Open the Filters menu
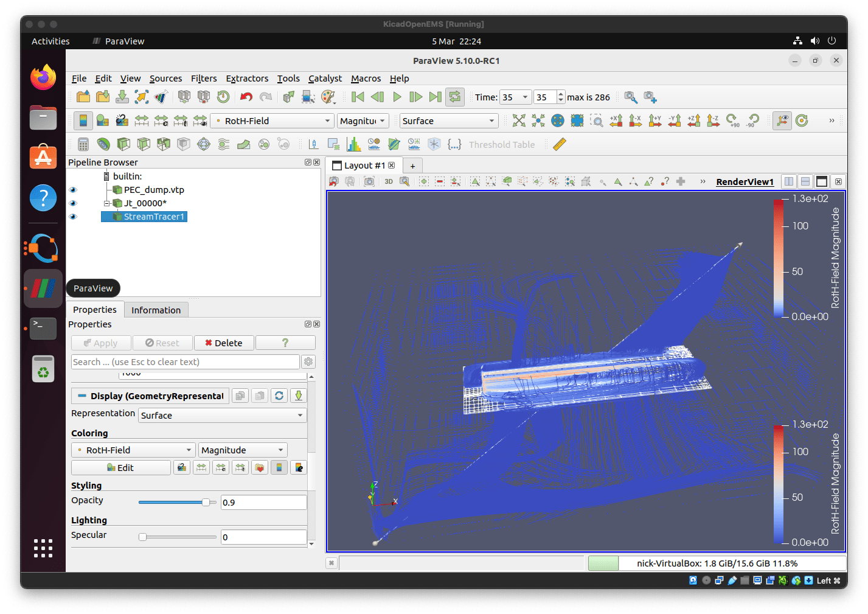The height and width of the screenshot is (614, 868). click(x=204, y=78)
